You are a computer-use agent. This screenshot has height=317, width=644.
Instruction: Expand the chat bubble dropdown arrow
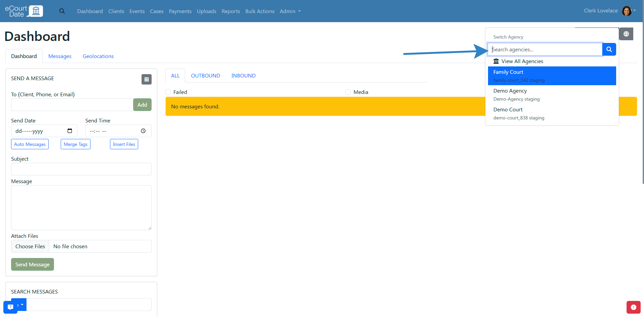pos(22,305)
